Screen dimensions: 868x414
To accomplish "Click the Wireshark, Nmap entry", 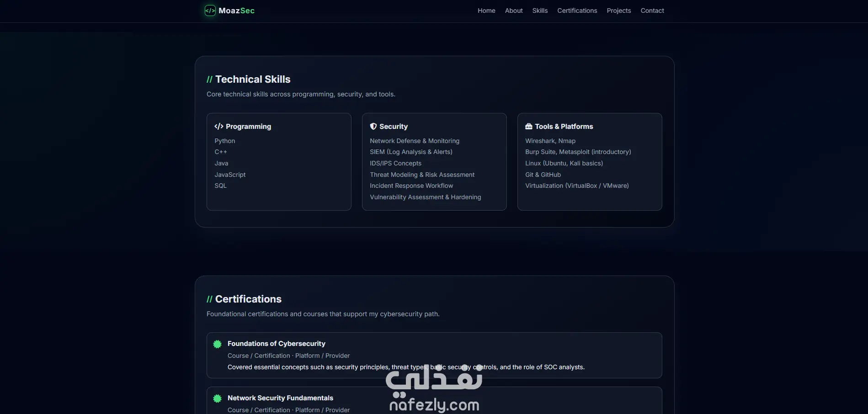I will (x=550, y=141).
